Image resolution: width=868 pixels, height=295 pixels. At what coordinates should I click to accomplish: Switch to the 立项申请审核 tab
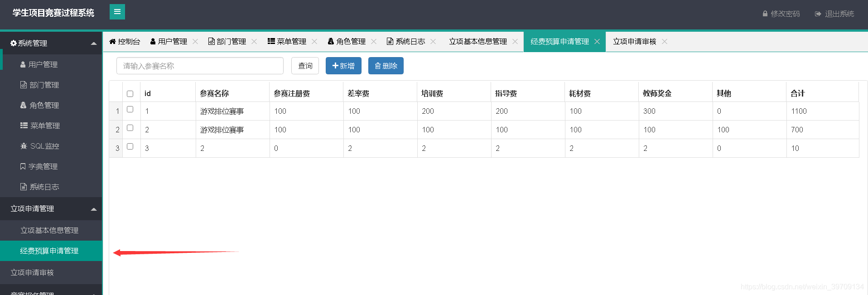pos(634,41)
